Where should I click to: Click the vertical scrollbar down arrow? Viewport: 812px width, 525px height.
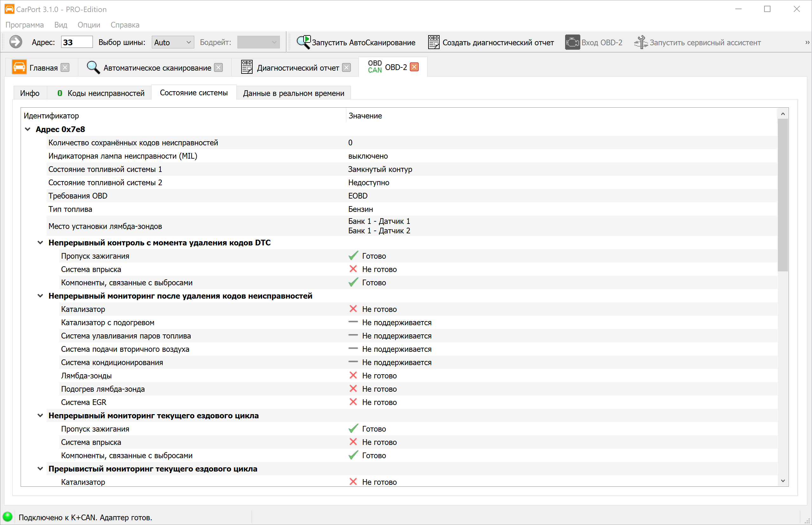(x=783, y=481)
